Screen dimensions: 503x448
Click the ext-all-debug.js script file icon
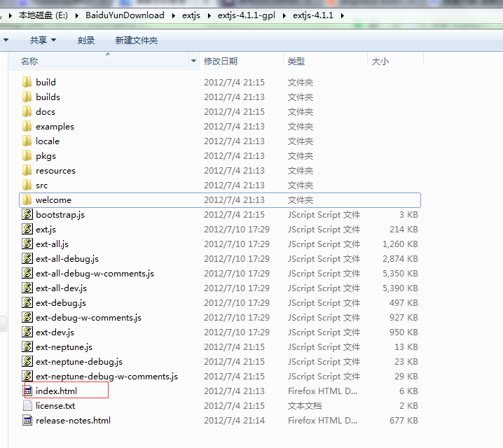click(x=27, y=258)
